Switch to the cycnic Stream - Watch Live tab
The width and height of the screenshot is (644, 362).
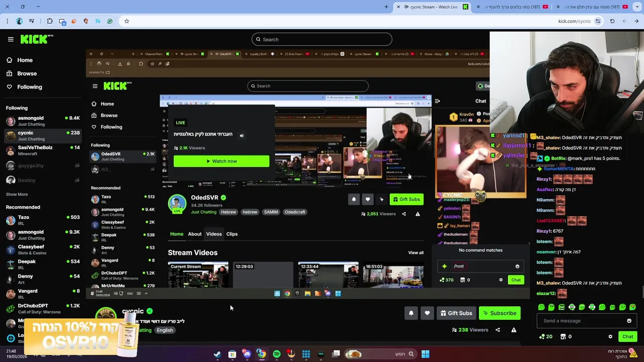[433, 7]
